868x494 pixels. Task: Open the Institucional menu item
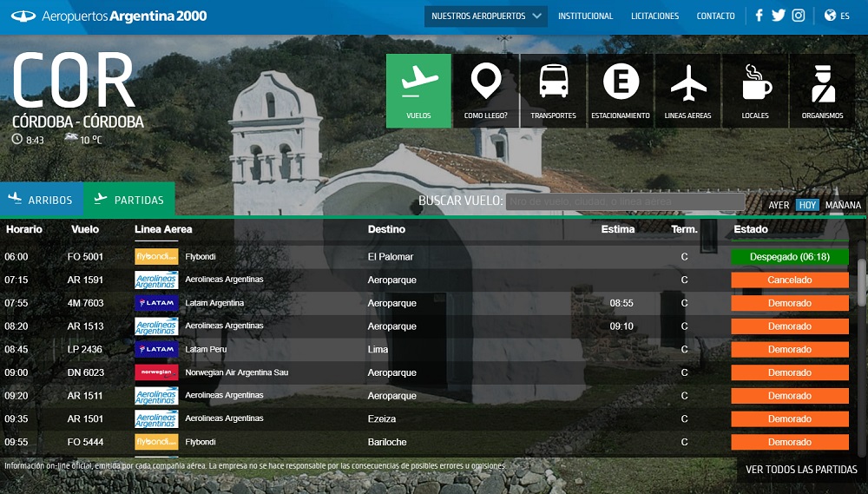click(585, 16)
